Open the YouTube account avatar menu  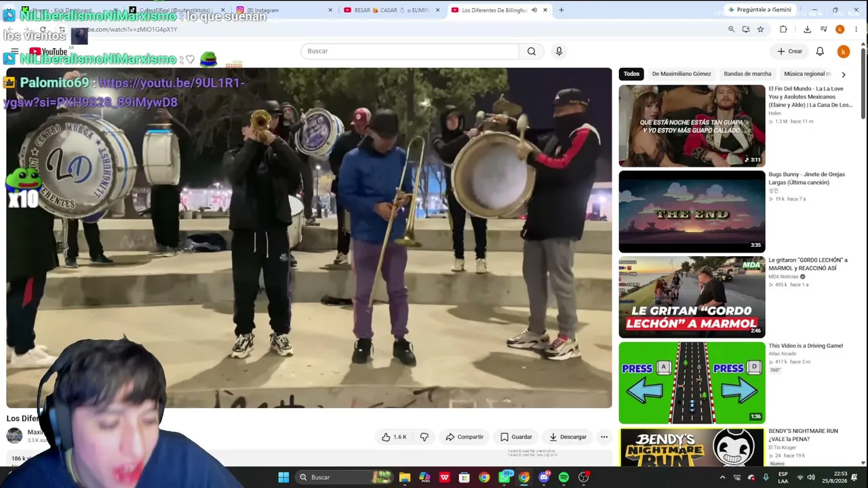[844, 52]
